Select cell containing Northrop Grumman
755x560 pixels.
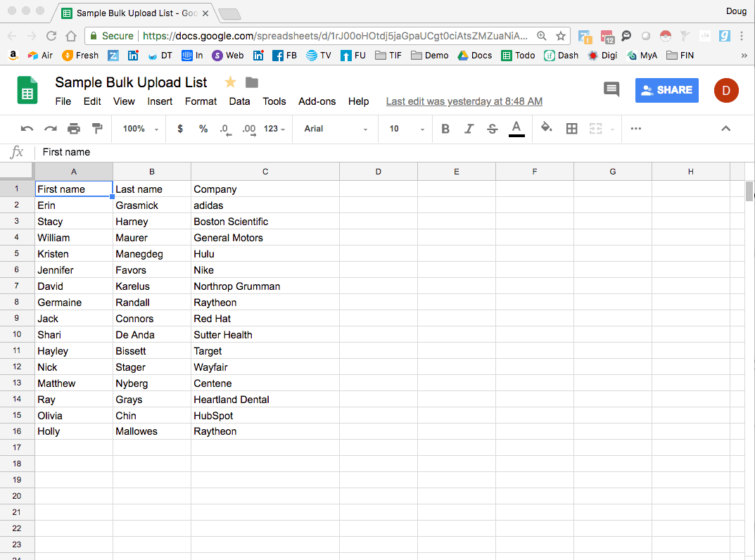pyautogui.click(x=265, y=286)
